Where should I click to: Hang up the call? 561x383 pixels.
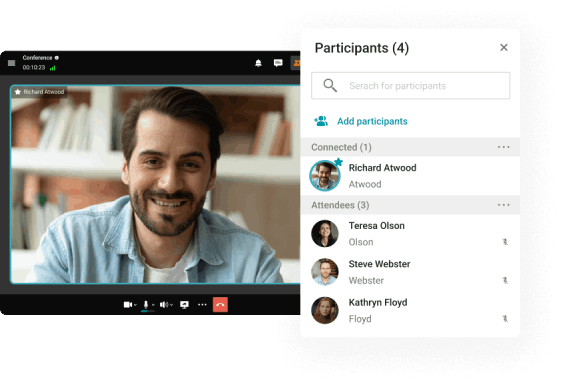[220, 305]
